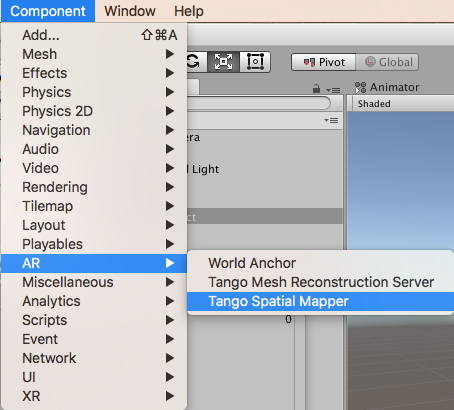This screenshot has width=454, height=410.
Task: Open the Navigation submenu
Action: click(94, 130)
